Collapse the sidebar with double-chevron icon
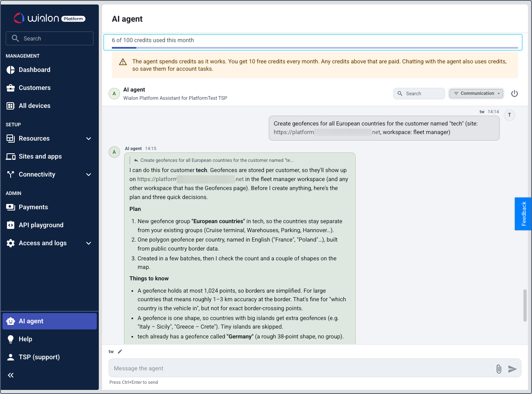The image size is (532, 394). 11,375
